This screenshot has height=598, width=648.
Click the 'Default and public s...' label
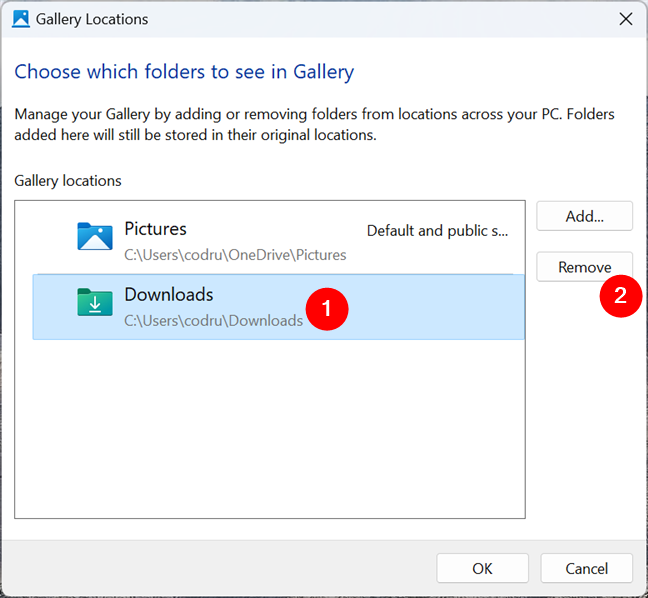pos(437,231)
